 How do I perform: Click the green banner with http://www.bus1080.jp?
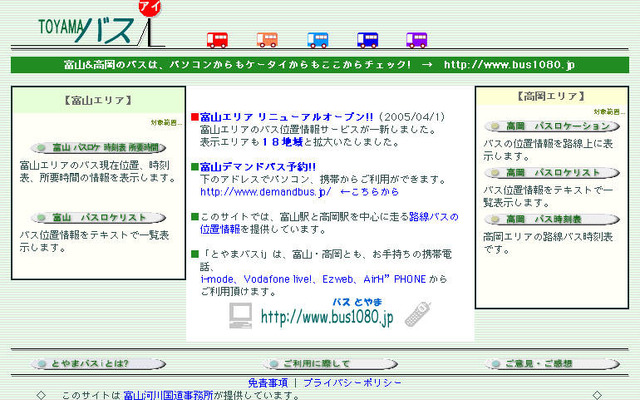(320, 65)
